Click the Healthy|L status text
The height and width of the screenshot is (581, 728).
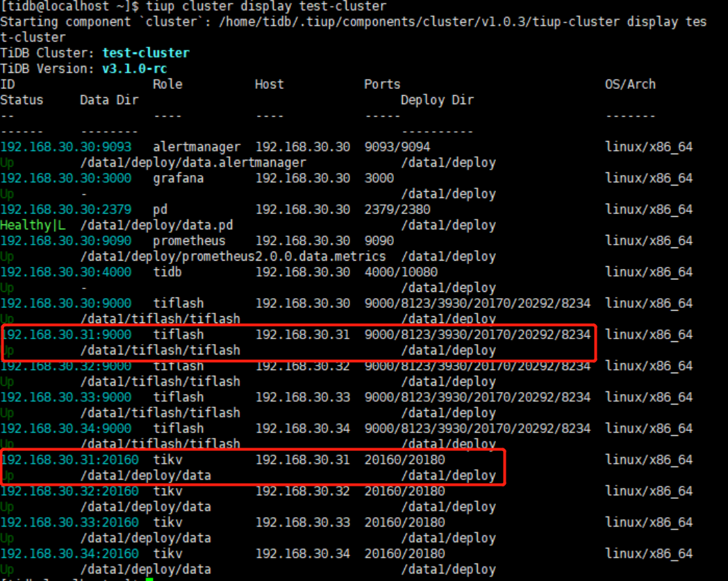click(x=33, y=225)
